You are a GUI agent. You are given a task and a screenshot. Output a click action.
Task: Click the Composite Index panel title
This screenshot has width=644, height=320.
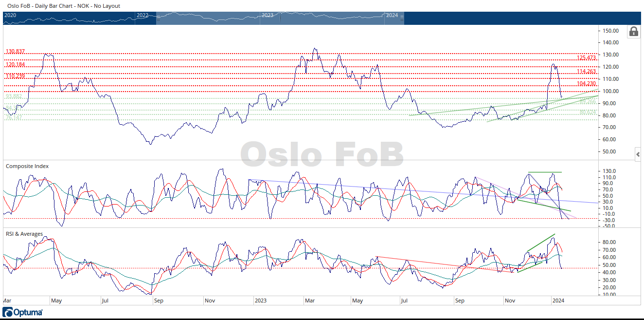[27, 166]
